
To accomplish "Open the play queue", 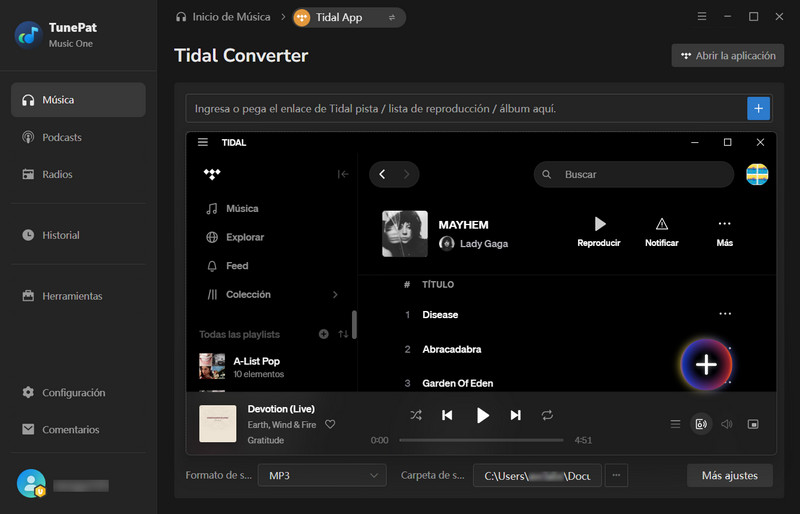I will 675,424.
